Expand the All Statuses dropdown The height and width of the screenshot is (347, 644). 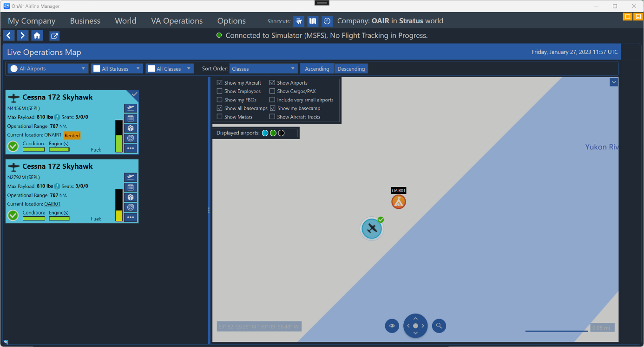[x=117, y=69]
